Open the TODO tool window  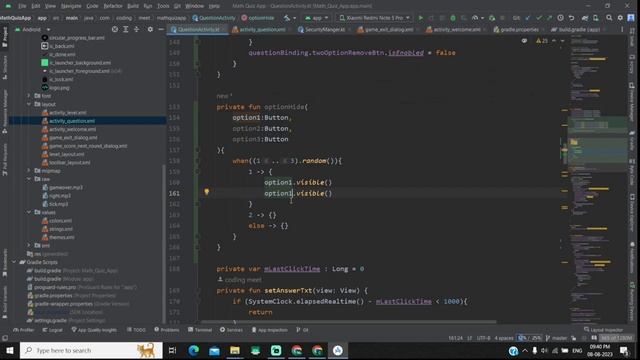pyautogui.click(x=136, y=330)
